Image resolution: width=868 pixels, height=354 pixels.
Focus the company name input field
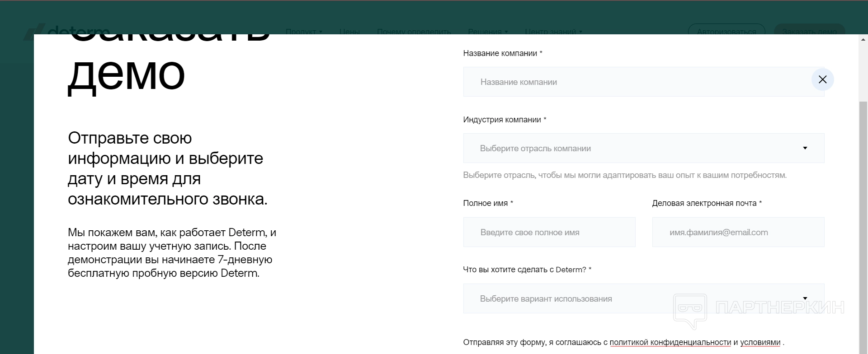643,82
